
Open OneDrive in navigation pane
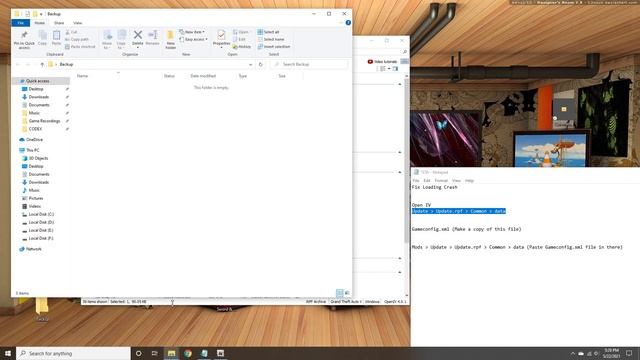click(x=34, y=140)
